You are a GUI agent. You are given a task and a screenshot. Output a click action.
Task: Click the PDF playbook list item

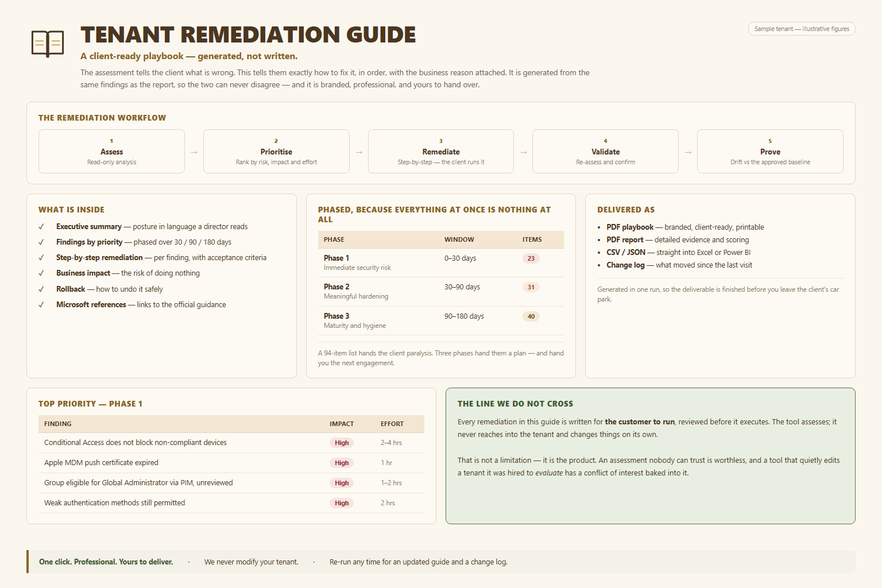coord(685,227)
